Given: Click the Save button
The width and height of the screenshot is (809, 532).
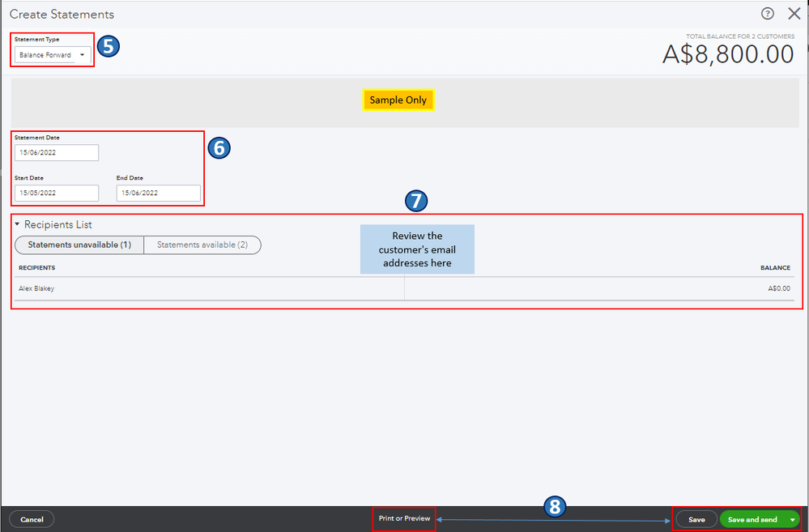Looking at the screenshot, I should 696,519.
